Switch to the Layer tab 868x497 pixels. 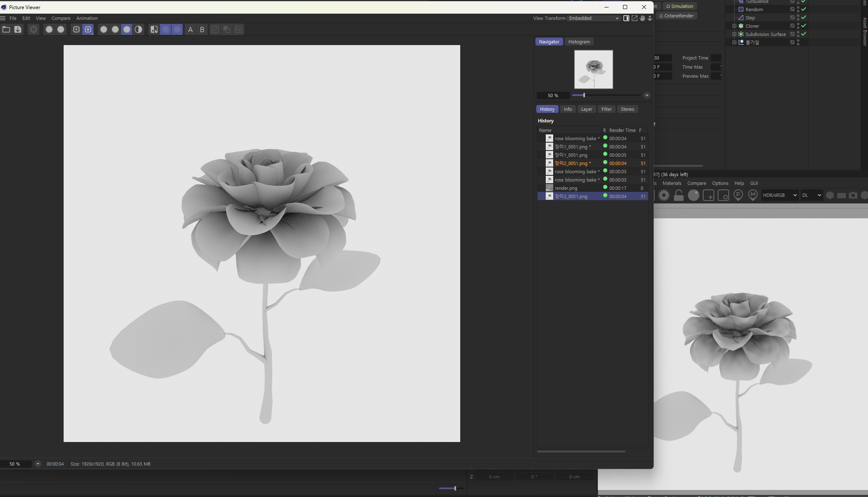[586, 109]
